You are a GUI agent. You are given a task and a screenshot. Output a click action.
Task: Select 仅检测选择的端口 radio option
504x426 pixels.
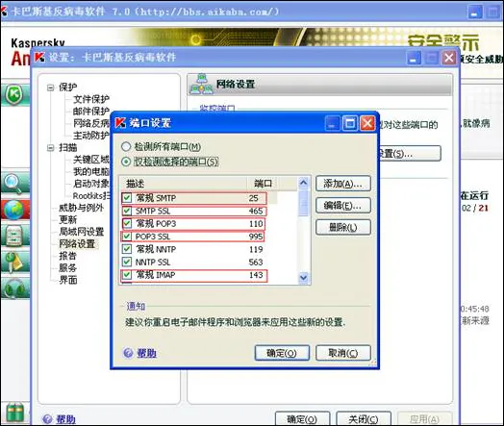pos(126,162)
